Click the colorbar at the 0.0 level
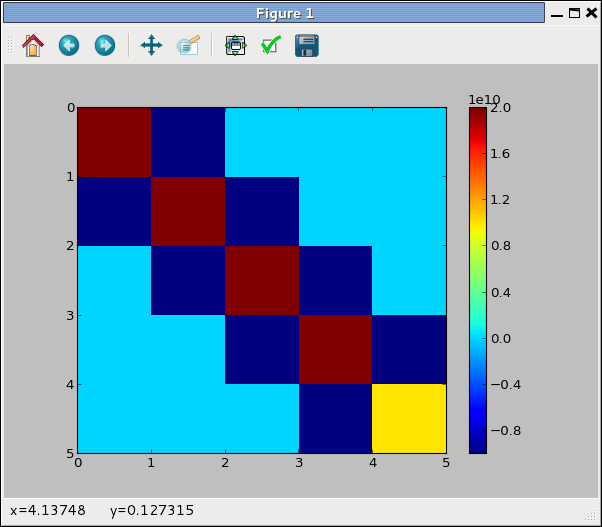 477,339
